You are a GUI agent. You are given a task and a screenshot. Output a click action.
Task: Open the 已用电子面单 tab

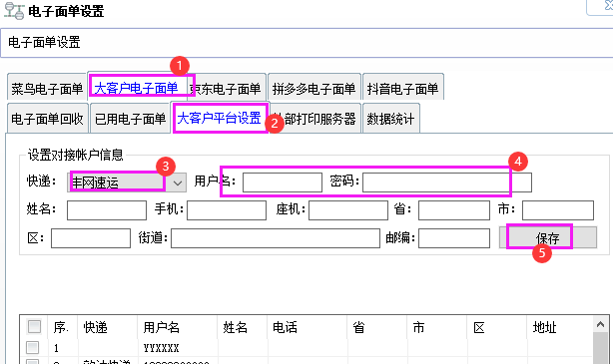[x=130, y=119]
